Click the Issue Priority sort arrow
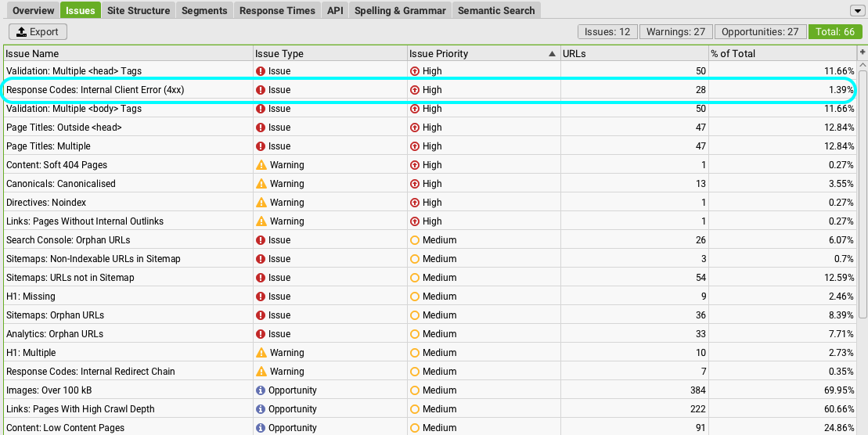This screenshot has height=435, width=868. pos(551,54)
